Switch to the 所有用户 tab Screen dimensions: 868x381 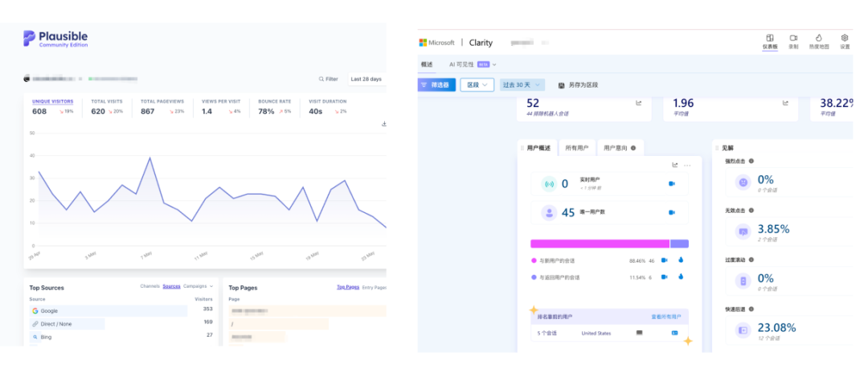577,148
